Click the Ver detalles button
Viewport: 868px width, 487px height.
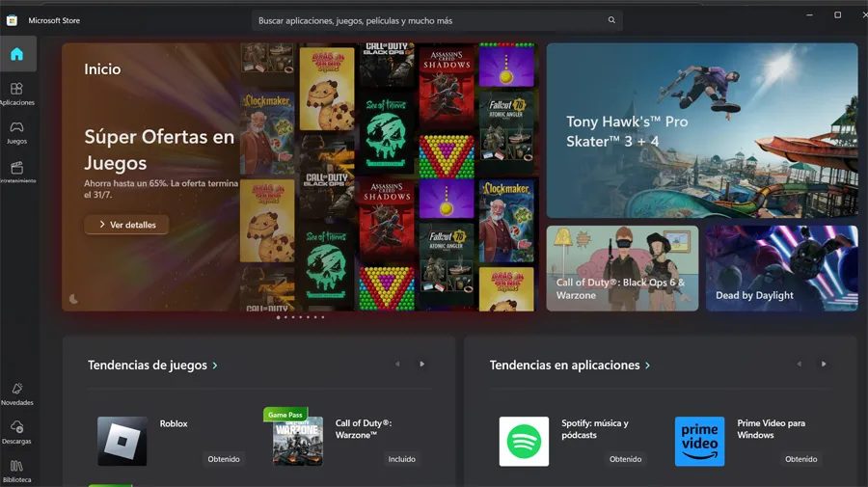pyautogui.click(x=126, y=225)
